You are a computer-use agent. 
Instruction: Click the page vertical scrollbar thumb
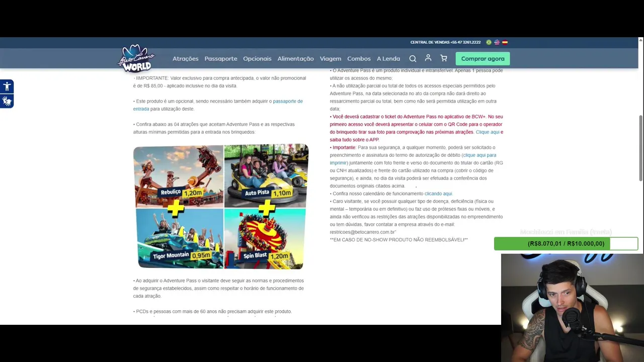click(x=640, y=148)
